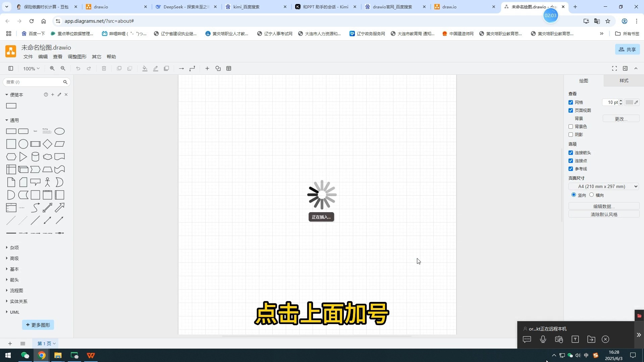Select the diamond shape in General palette
The image size is (644, 362).
(47, 144)
